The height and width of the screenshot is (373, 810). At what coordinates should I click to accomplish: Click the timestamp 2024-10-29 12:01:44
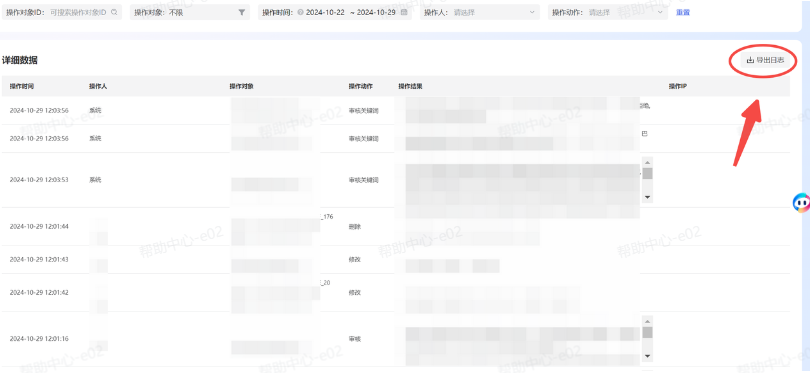click(x=39, y=227)
